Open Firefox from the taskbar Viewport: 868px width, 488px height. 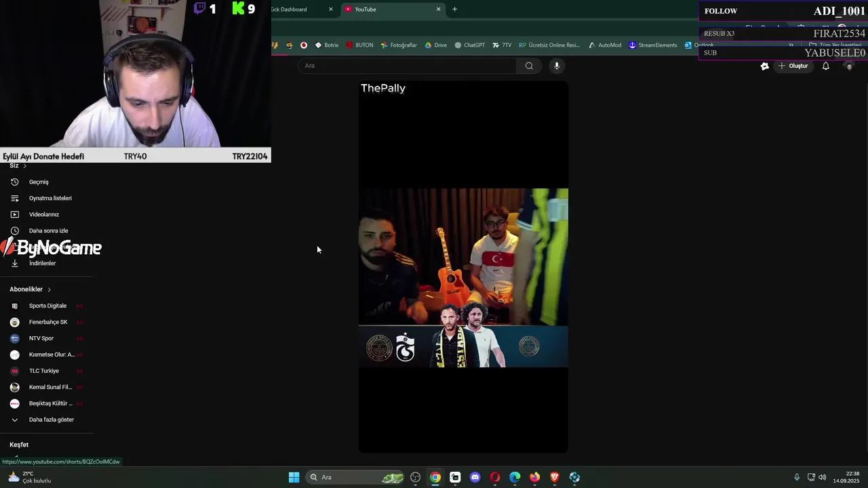534,477
